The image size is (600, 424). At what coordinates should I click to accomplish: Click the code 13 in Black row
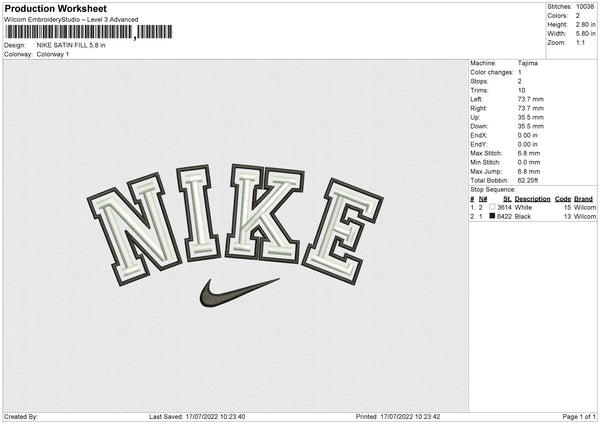pyautogui.click(x=567, y=217)
